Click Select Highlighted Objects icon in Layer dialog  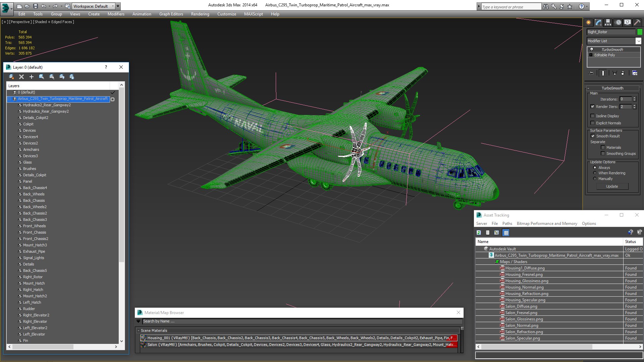coord(42,77)
